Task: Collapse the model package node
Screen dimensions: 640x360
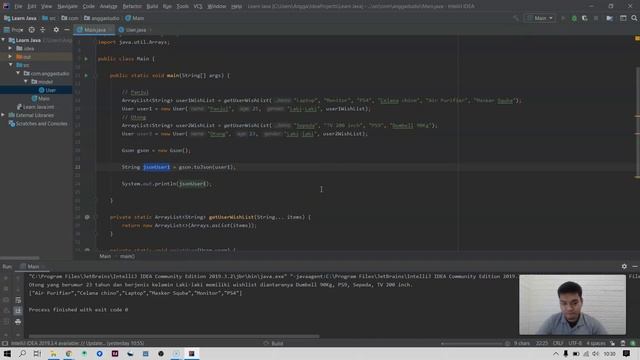Action: (26, 82)
